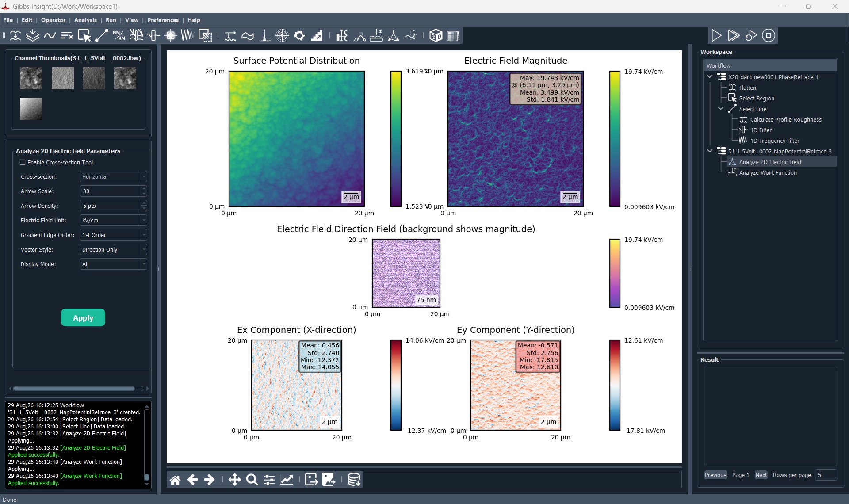This screenshot has height=504, width=849.
Task: Activate the Pan tool in plot toolbar
Action: (234, 480)
